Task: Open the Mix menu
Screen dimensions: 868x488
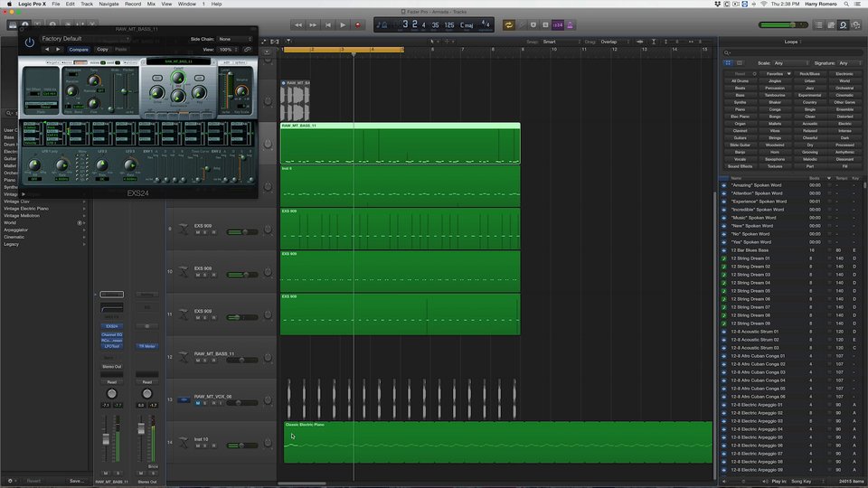Action: [151, 4]
